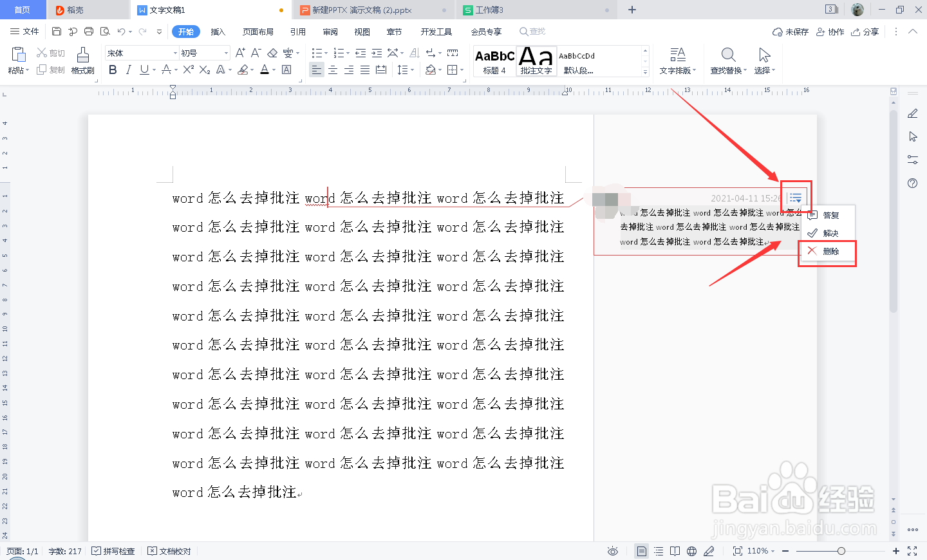Click the ink annotation pen in status bar

coord(709,551)
